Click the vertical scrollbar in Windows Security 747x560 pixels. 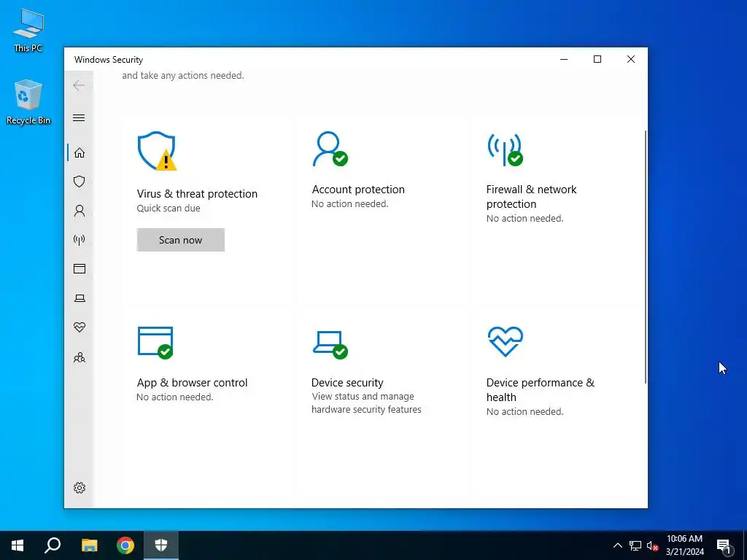pyautogui.click(x=646, y=256)
